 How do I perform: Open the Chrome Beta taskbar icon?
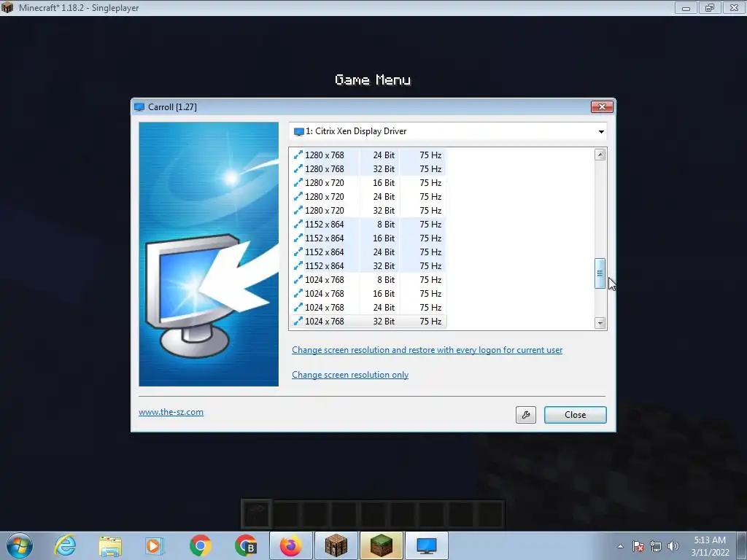point(245,545)
